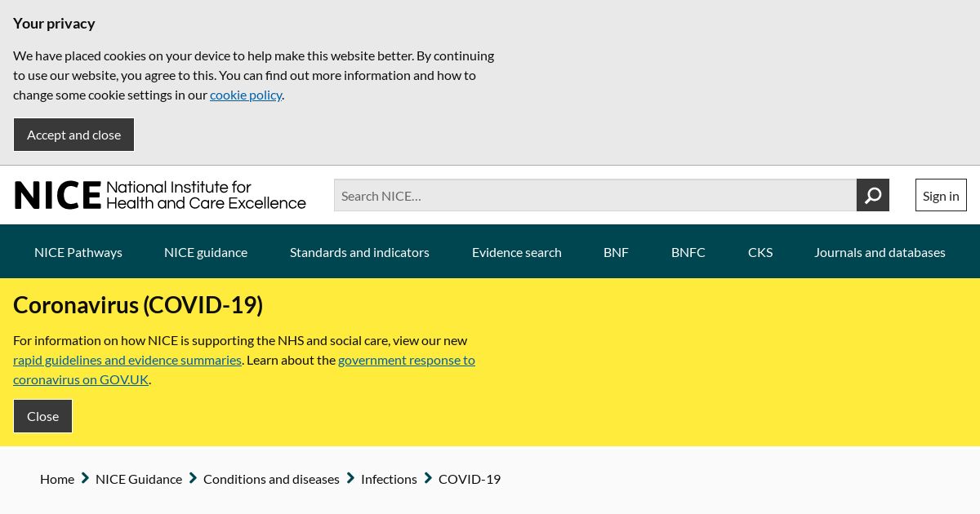The height and width of the screenshot is (514, 980).
Task: Click the Coronavirus (COVID-19) heading
Action: 138,305
